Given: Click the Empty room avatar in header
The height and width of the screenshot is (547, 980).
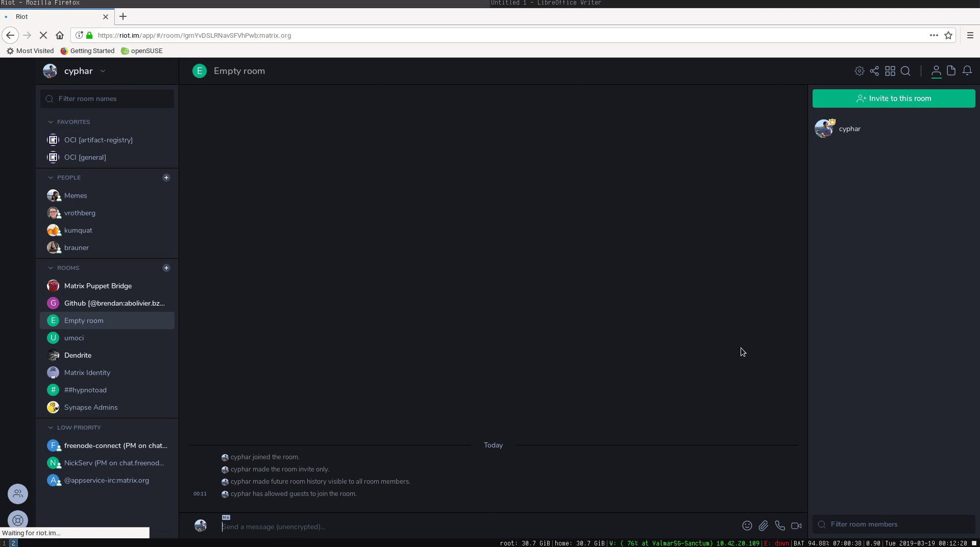Looking at the screenshot, I should [x=200, y=71].
